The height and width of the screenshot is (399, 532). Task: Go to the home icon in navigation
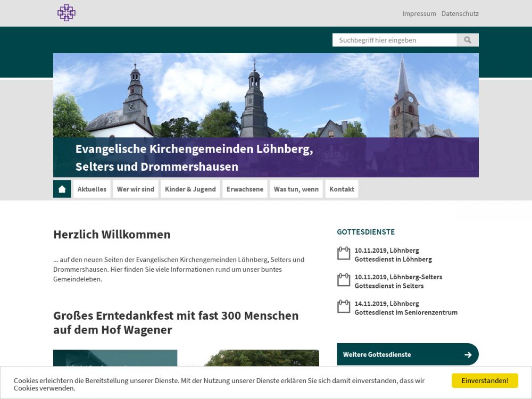(x=62, y=189)
